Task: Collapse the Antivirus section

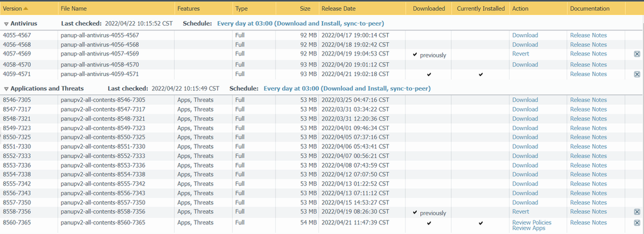Action: (6, 24)
